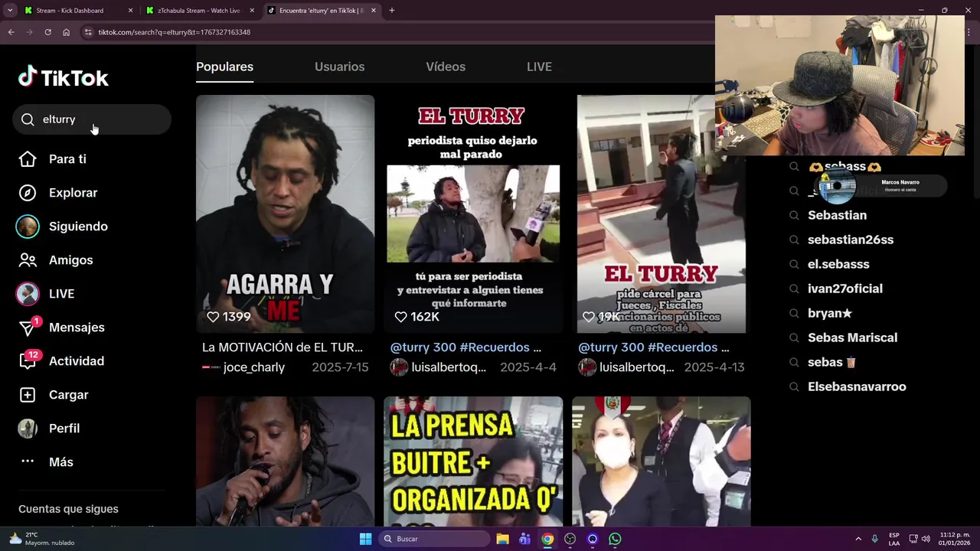Click the TikTok logo
Viewport: 980px width, 551px height.
pos(64,77)
